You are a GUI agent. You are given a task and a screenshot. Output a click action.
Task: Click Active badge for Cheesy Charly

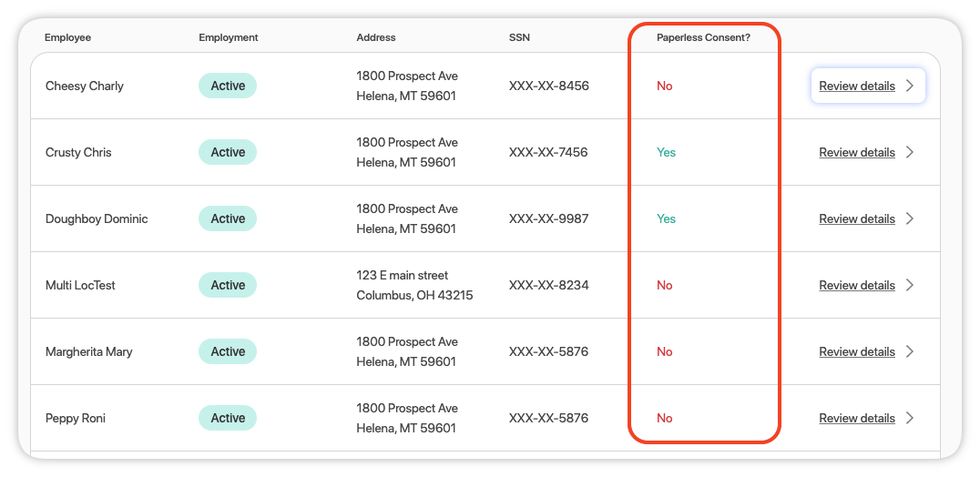pyautogui.click(x=228, y=86)
